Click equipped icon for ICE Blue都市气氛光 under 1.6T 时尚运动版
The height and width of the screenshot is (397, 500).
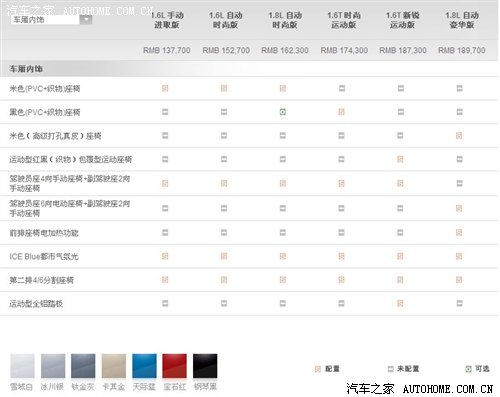coord(341,256)
